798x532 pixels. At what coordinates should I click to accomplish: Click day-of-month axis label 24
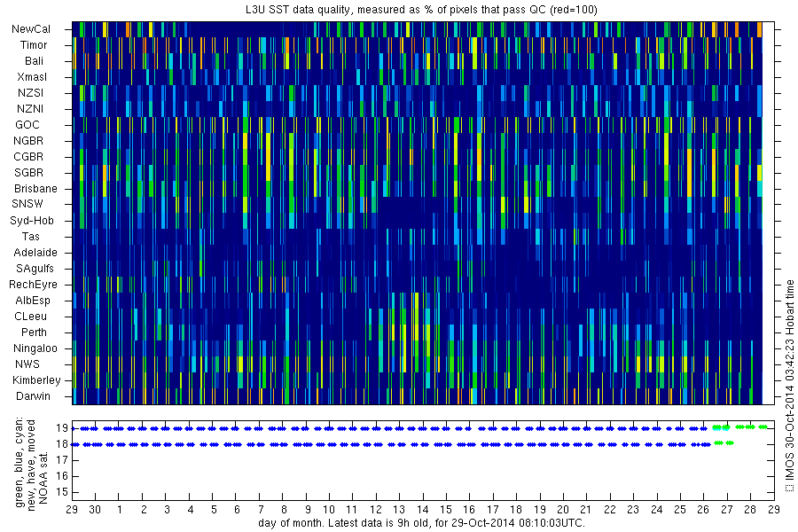pyautogui.click(x=656, y=510)
